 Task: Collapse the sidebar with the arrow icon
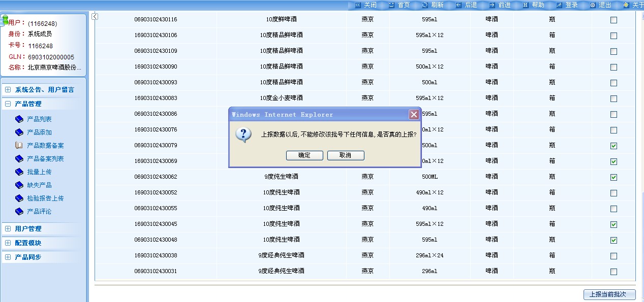click(95, 17)
